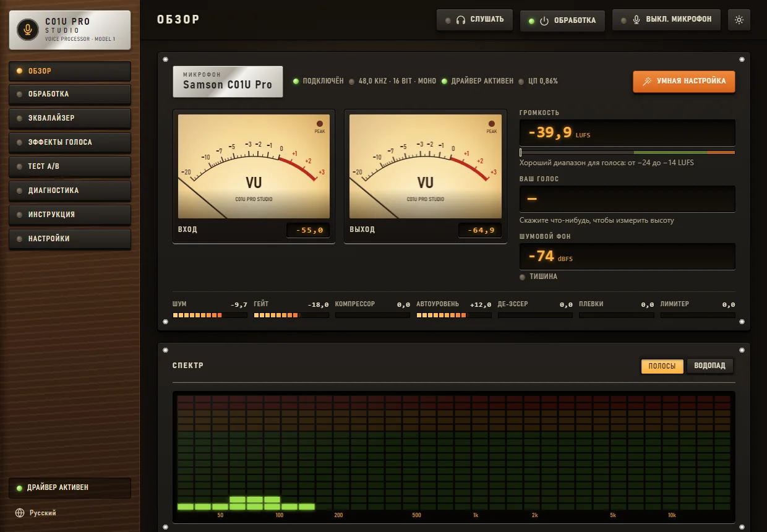
Task: Toggle light theme with sun icon
Action: [739, 20]
